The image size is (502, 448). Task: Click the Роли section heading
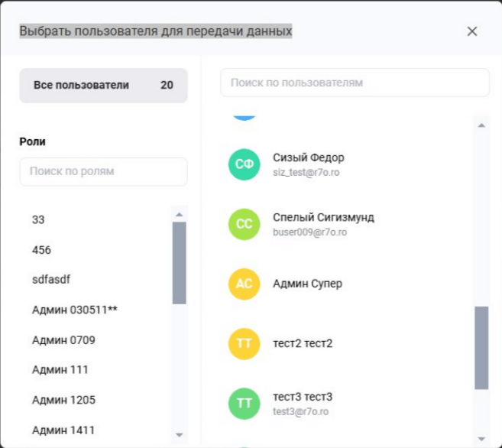(x=32, y=141)
